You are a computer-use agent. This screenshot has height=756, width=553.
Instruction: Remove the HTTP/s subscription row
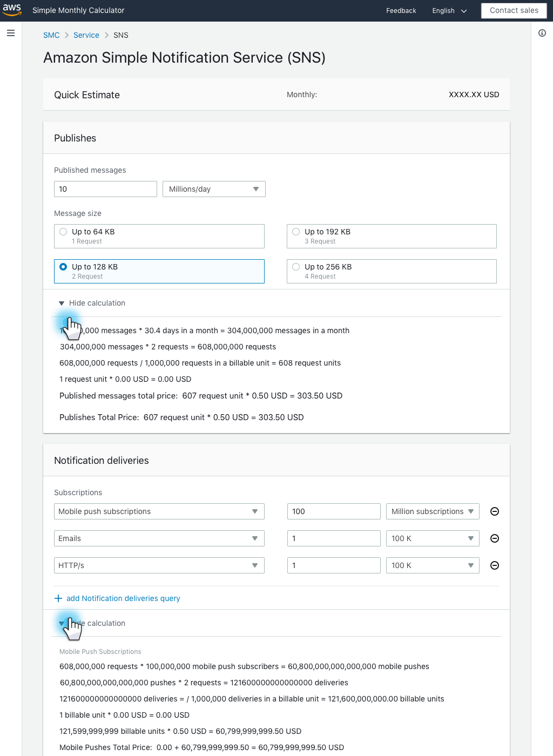(494, 565)
